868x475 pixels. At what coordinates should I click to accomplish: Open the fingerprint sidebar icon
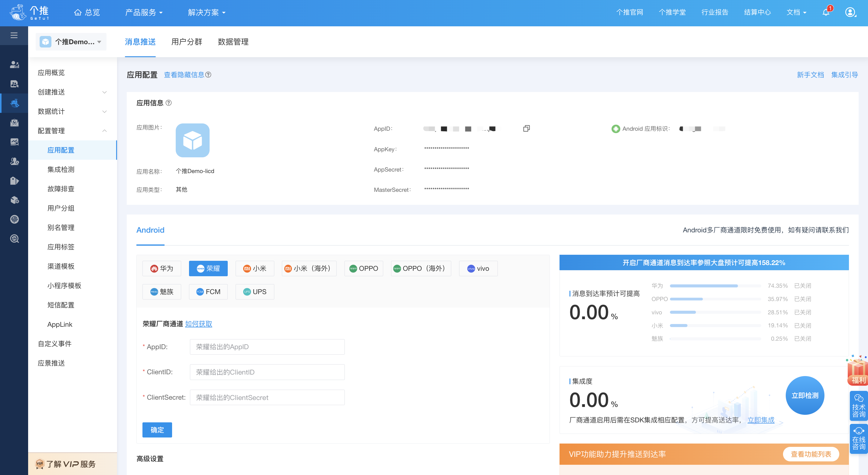tap(14, 219)
